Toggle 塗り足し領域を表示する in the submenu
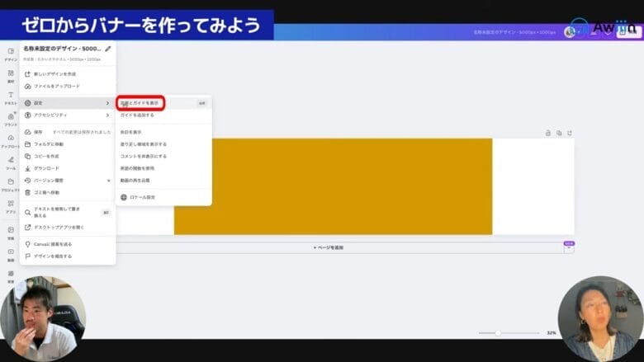644x362 pixels. click(x=163, y=144)
